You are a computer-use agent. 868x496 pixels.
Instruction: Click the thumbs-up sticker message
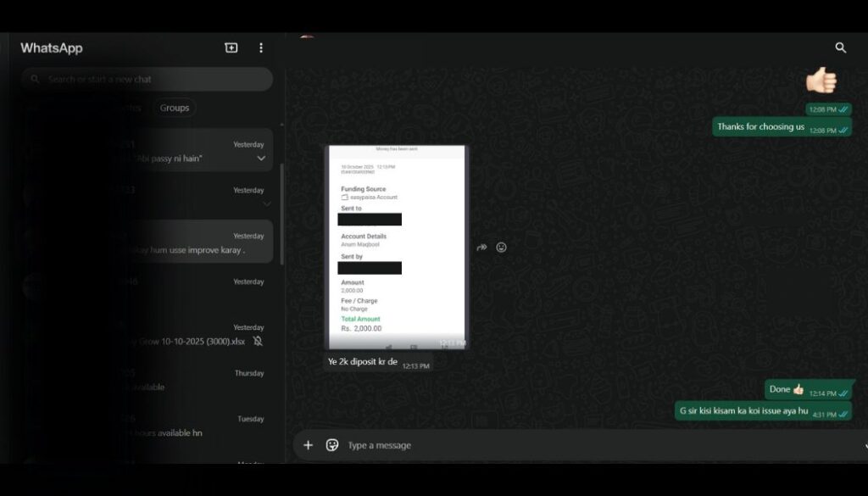point(820,81)
